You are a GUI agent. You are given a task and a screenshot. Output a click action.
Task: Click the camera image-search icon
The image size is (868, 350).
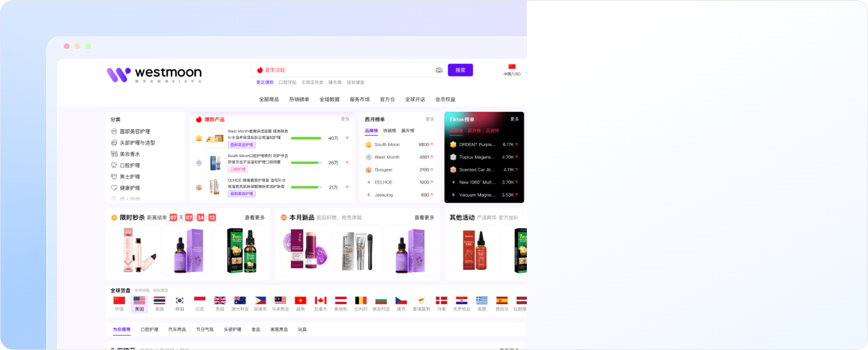[x=439, y=70]
